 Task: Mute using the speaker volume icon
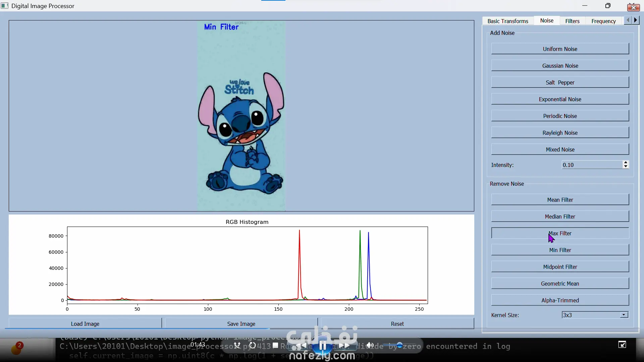point(370,345)
